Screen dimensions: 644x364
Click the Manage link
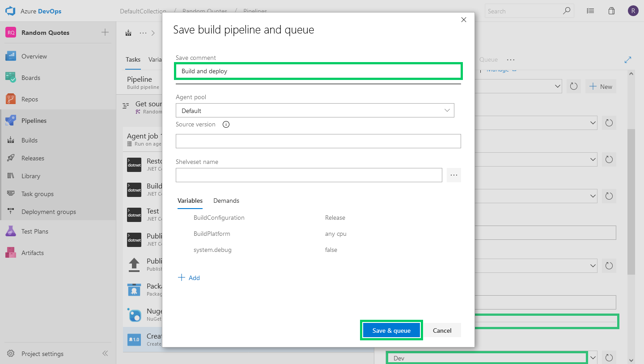pyautogui.click(x=497, y=70)
